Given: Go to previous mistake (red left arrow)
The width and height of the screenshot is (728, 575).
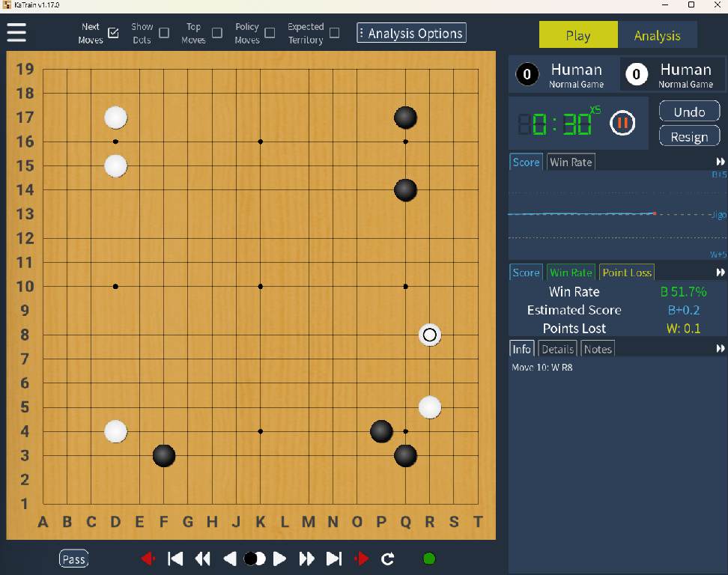Looking at the screenshot, I should click(x=148, y=559).
